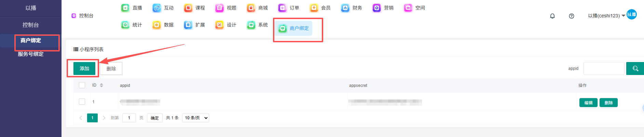Open the 营销 marketing icon
The image size is (644, 137).
point(377,8)
